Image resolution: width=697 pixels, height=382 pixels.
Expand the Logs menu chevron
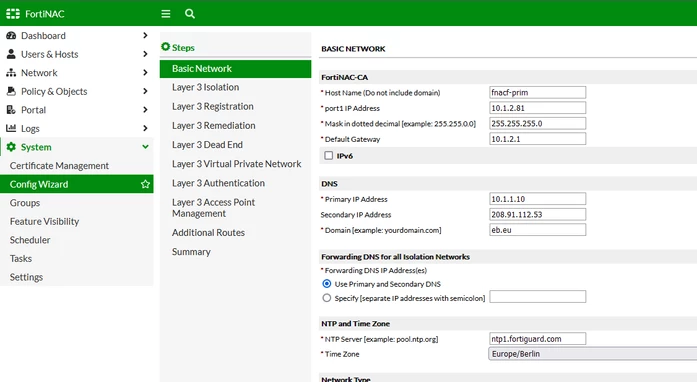click(x=145, y=128)
